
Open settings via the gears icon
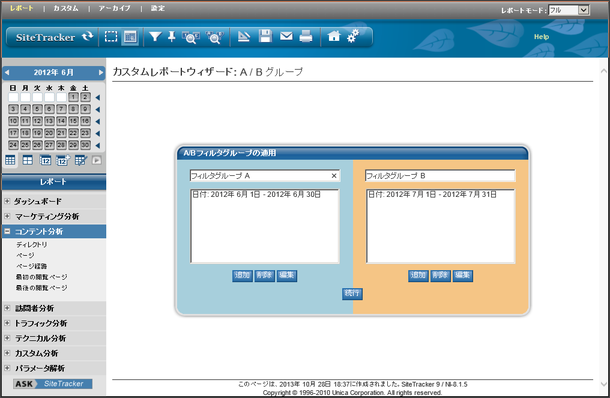pos(353,37)
